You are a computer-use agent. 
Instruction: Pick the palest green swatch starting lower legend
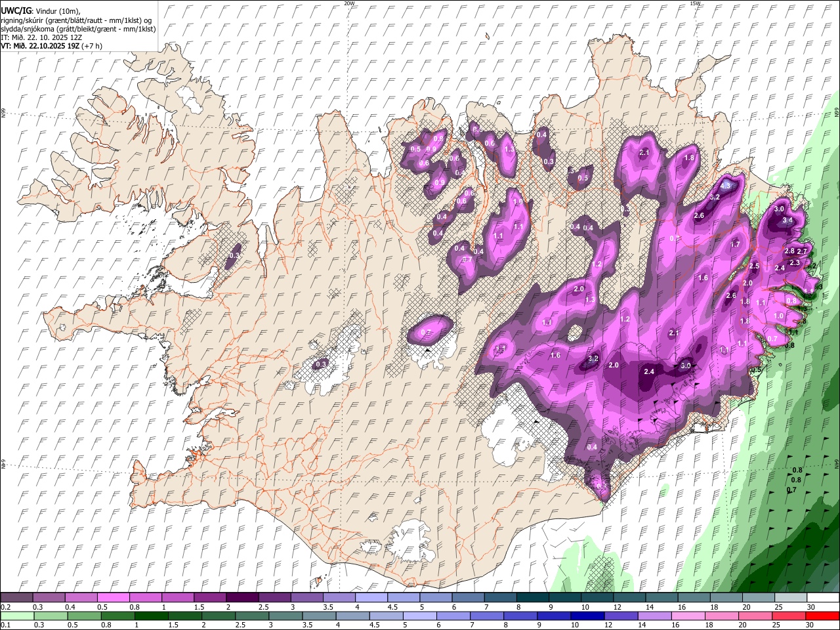(17, 616)
